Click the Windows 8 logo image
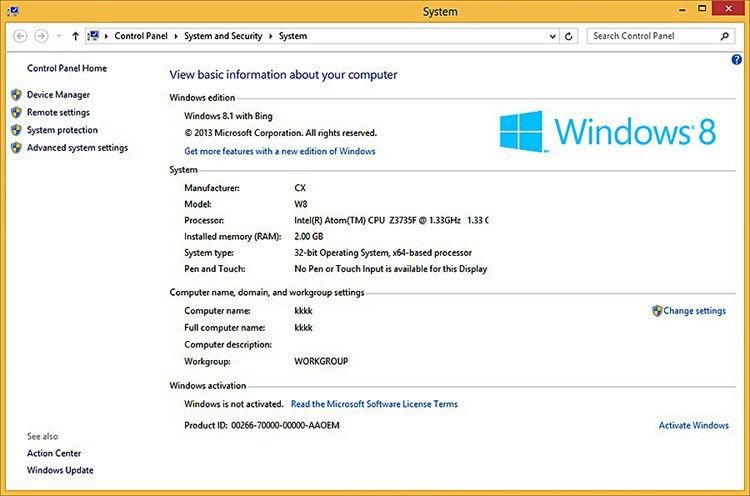The image size is (750, 496). (608, 132)
